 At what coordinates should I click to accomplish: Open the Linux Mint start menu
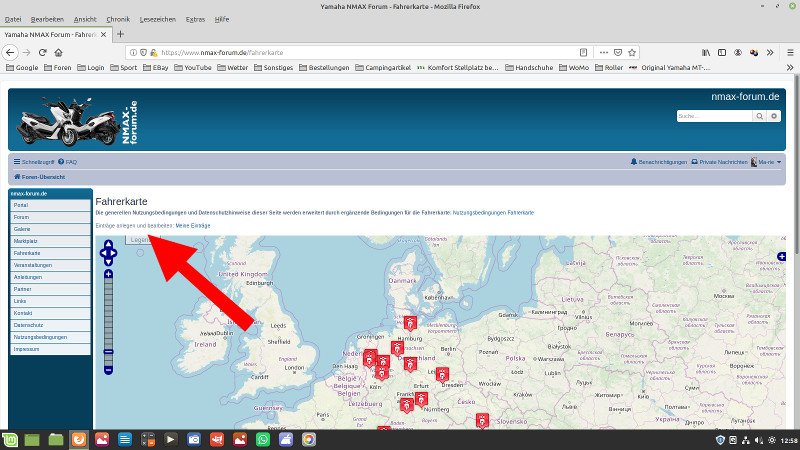[10, 439]
